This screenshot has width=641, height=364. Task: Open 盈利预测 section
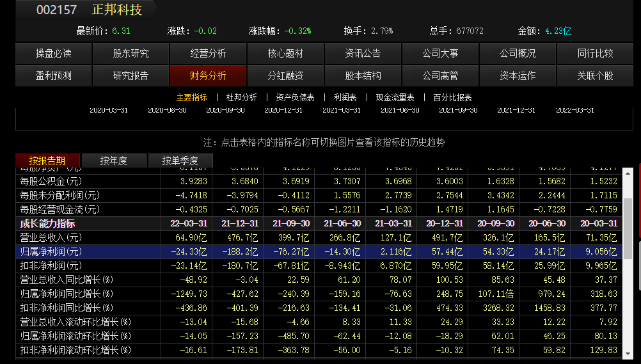[x=54, y=75]
